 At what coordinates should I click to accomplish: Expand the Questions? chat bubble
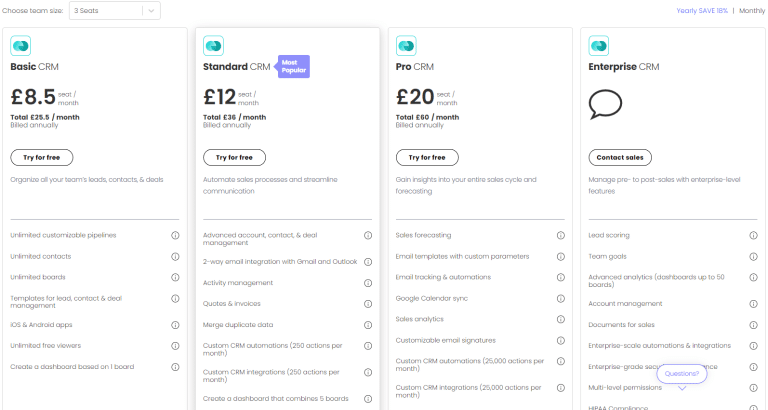[x=682, y=374]
